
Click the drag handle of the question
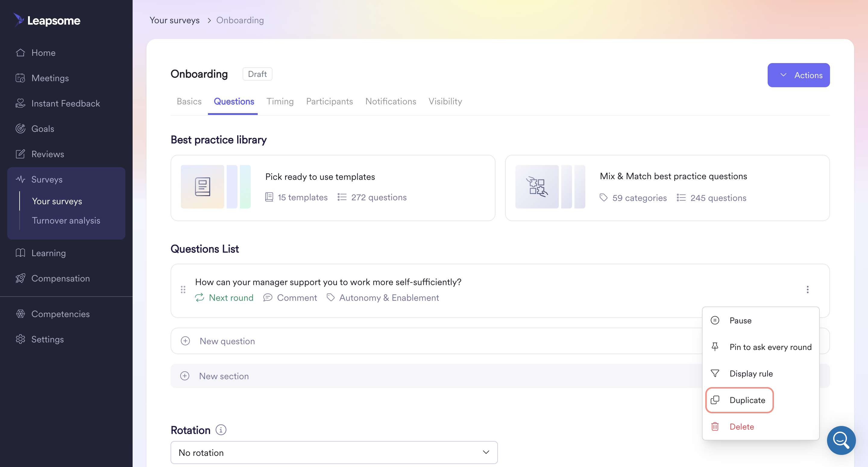[183, 289]
